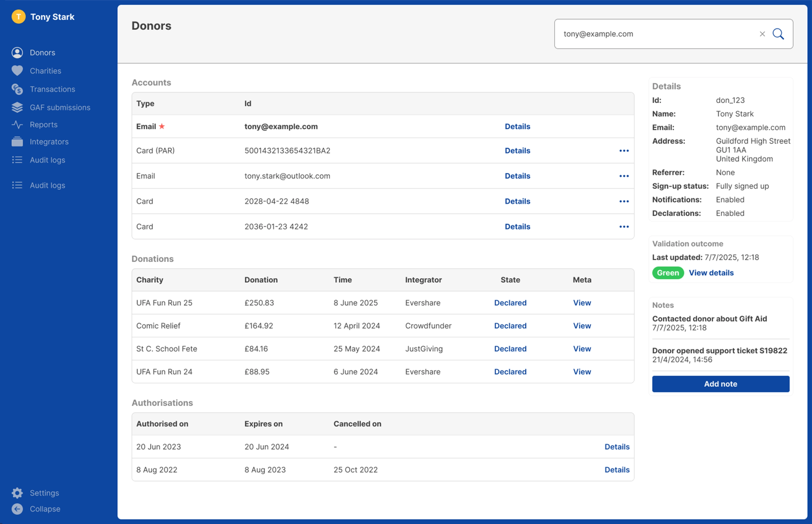812x524 pixels.
Task: Open View details under Validation outcome
Action: (x=711, y=273)
